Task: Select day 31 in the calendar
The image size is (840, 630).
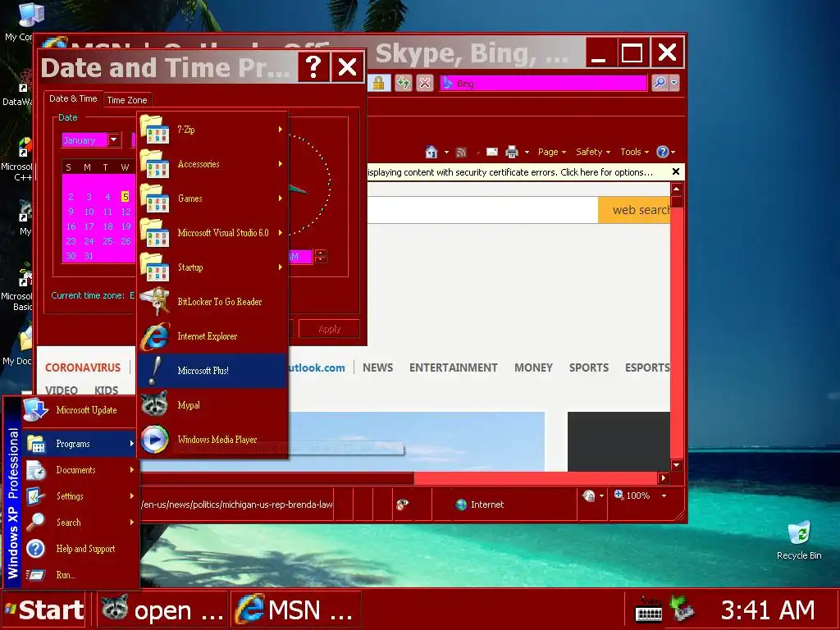Action: click(x=89, y=256)
